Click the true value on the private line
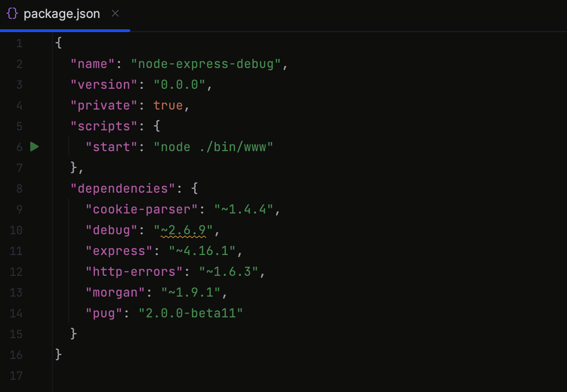Image resolution: width=567 pixels, height=392 pixels. click(168, 105)
